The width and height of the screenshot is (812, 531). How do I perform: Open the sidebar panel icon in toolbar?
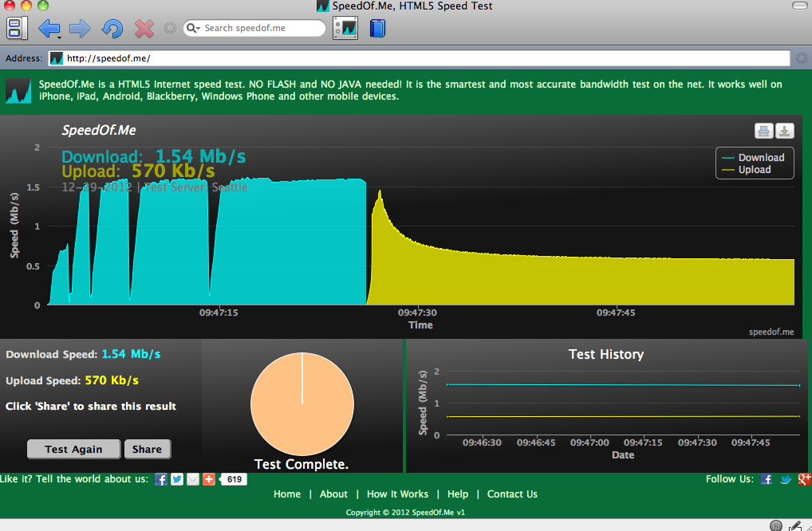click(17, 28)
